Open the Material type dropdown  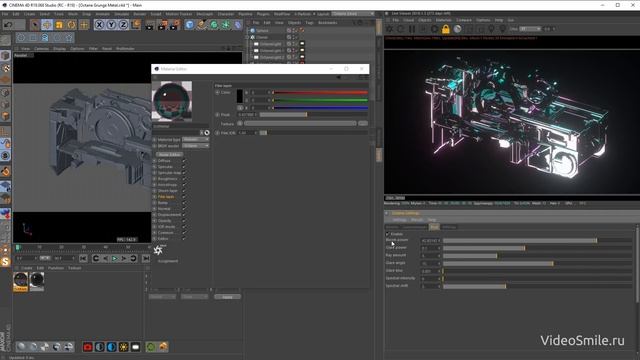[x=196, y=140]
